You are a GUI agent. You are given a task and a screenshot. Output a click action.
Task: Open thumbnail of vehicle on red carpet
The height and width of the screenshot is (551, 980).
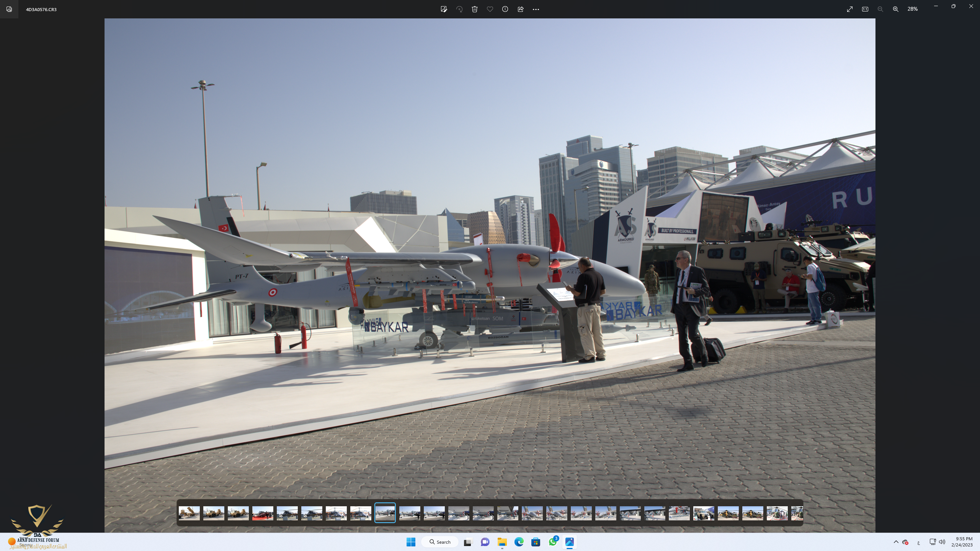263,513
